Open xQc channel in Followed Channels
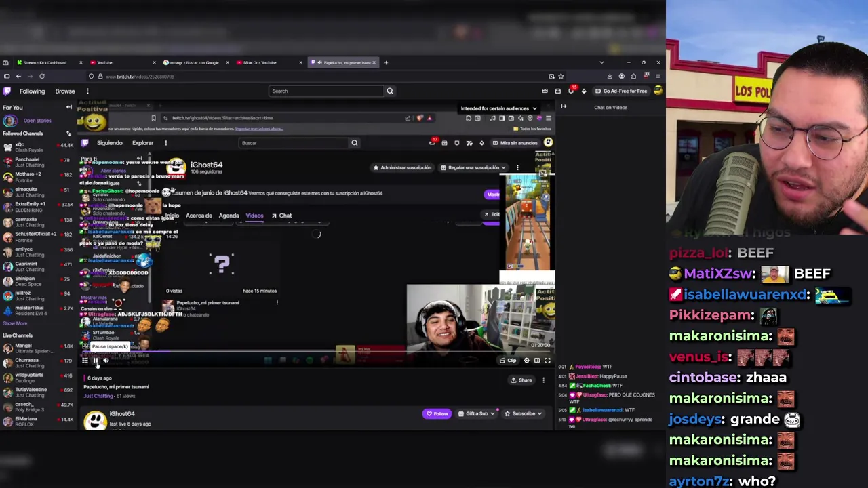The width and height of the screenshot is (868, 488). [37, 147]
